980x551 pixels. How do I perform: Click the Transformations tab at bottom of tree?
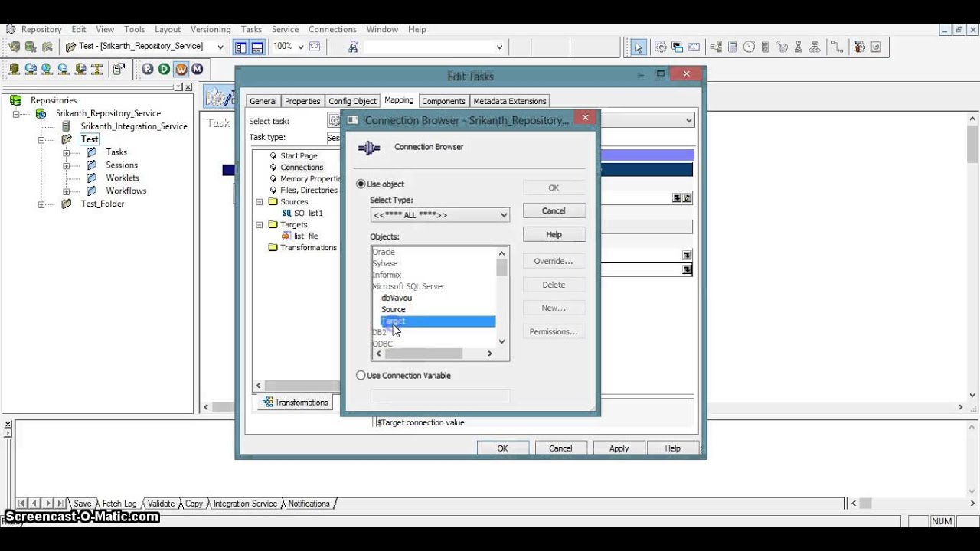click(x=296, y=403)
